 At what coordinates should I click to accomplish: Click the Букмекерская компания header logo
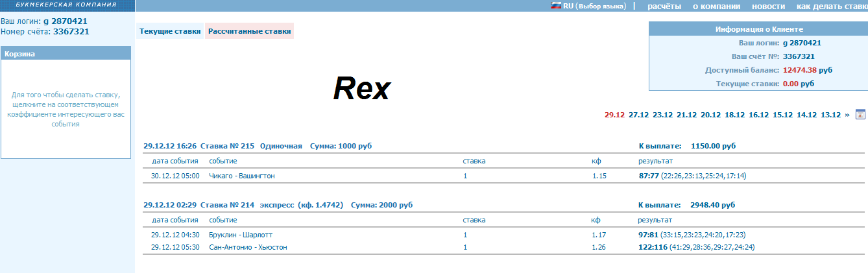coord(67,5)
